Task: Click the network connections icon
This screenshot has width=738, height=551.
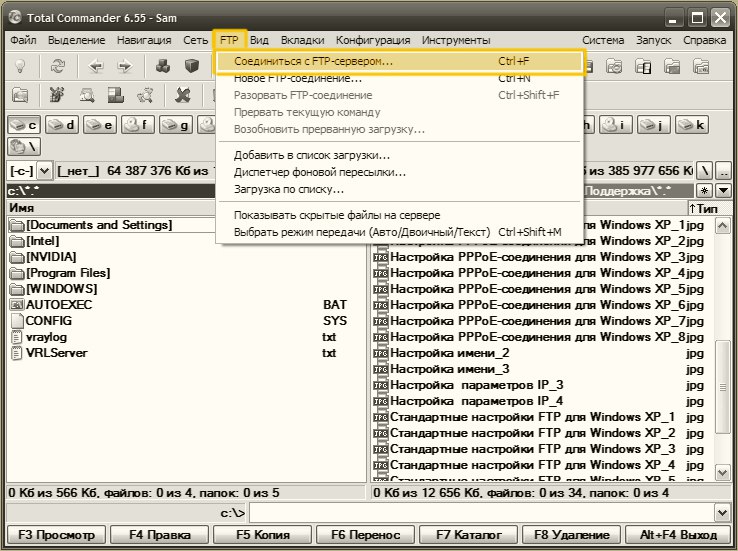Action: (144, 96)
